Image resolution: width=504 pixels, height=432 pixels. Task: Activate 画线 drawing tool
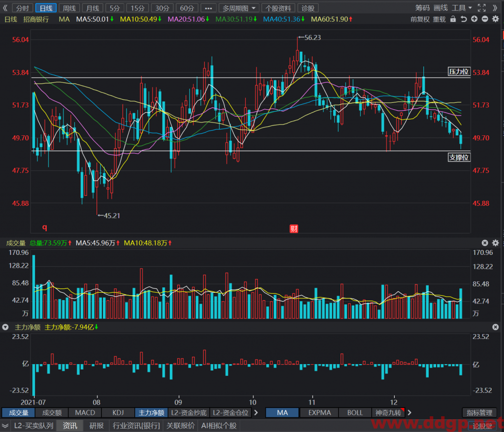[x=441, y=8]
